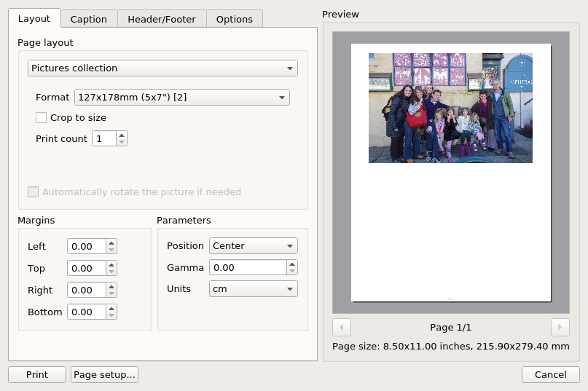The width and height of the screenshot is (588, 391).
Task: Toggle automatically rotate the picture checkbox
Action: [x=33, y=192]
